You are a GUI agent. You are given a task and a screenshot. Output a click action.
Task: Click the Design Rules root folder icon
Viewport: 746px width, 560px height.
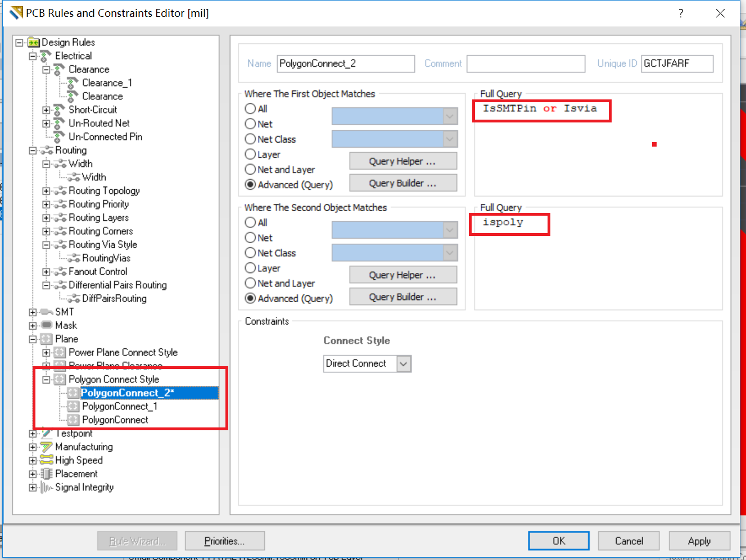[34, 43]
